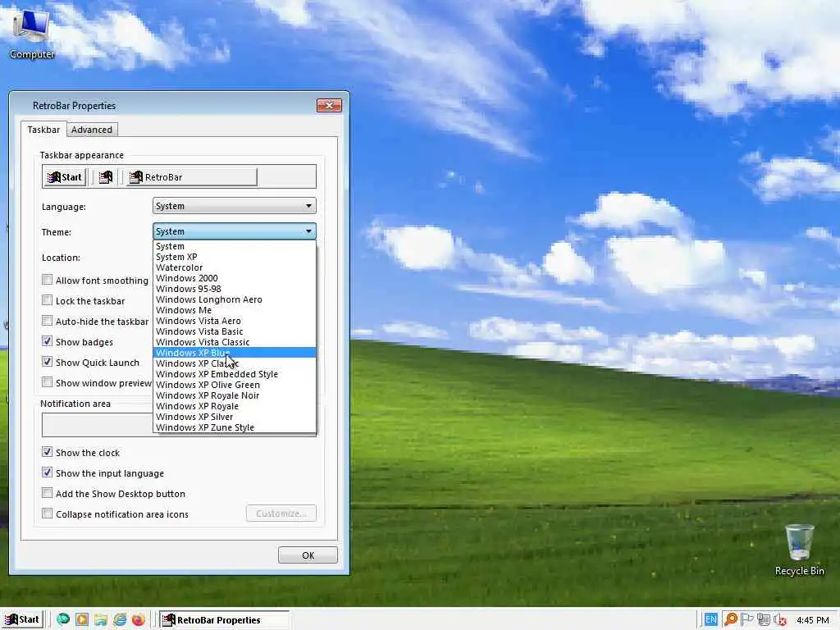Pick Windows XP Embedded Style theme

pos(235,374)
